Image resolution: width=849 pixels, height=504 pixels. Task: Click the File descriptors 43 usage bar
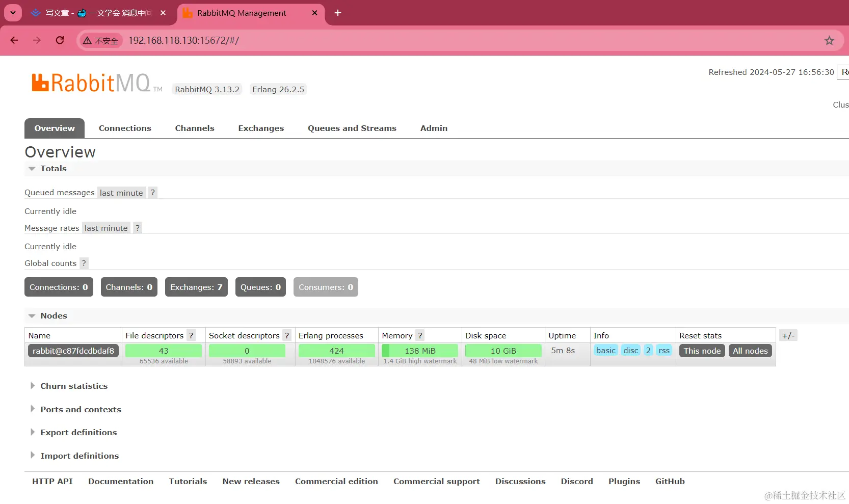[x=164, y=351]
